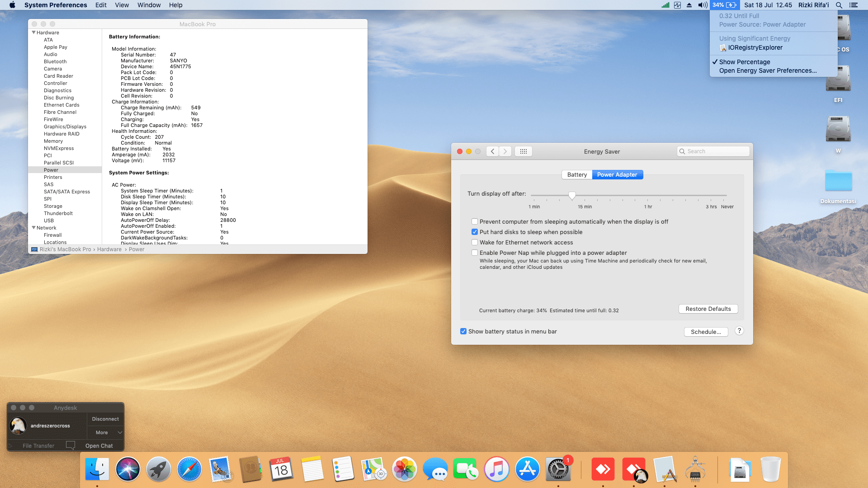Click the Restore Defaults button
This screenshot has height=488, width=868.
coord(708,309)
